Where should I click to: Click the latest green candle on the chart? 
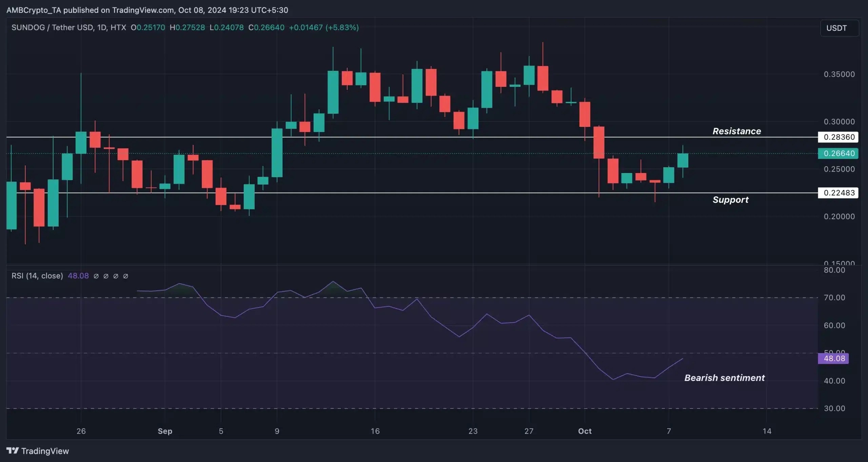click(x=683, y=160)
